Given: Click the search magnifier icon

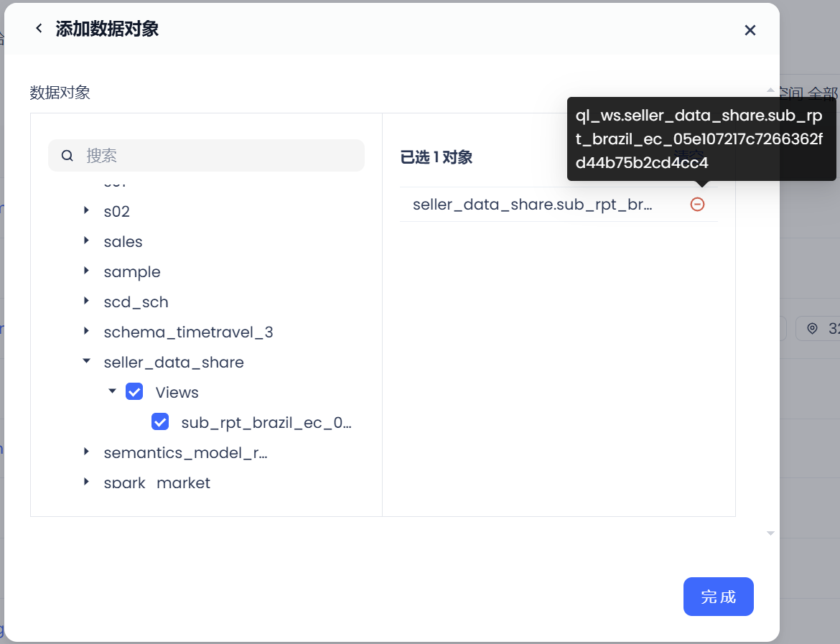Looking at the screenshot, I should (67, 156).
